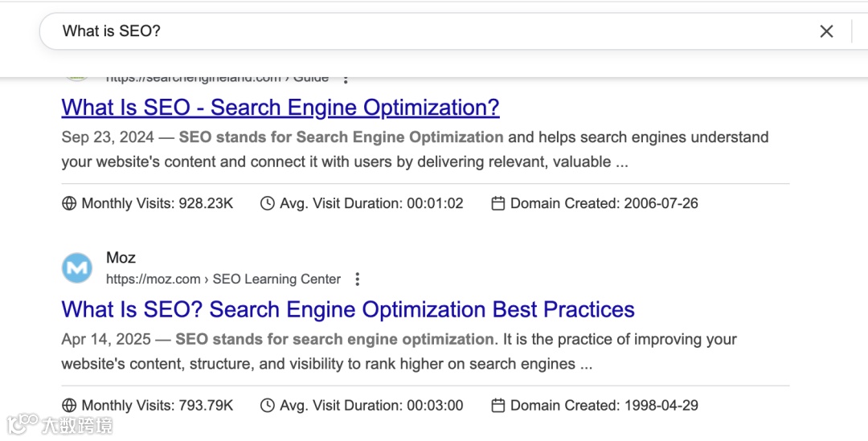Open Moz 'What Is SEO?' Best Practices link

(x=348, y=310)
